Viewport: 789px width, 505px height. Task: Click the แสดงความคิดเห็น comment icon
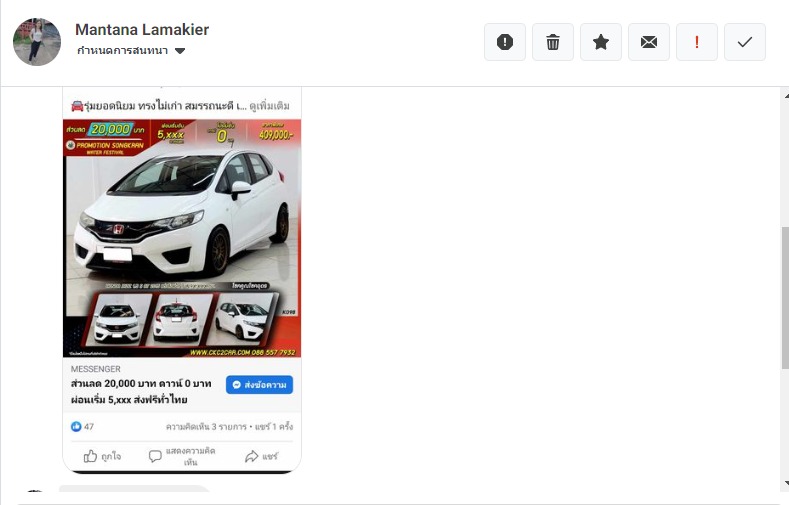(x=155, y=456)
